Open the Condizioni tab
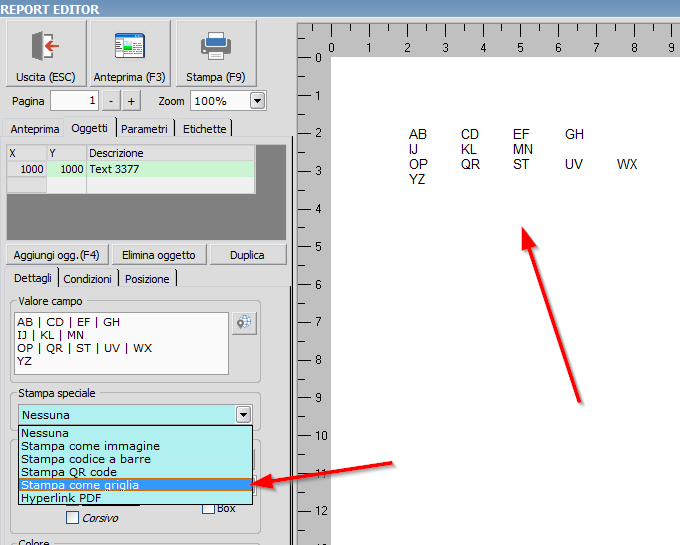Image resolution: width=680 pixels, height=545 pixels. (88, 279)
